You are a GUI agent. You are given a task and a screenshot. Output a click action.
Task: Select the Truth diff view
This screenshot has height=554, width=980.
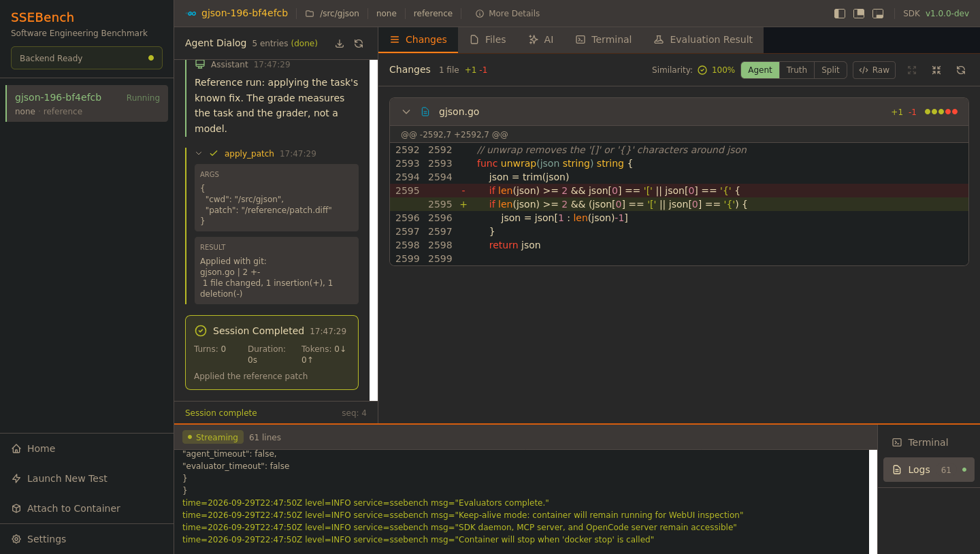pos(797,70)
